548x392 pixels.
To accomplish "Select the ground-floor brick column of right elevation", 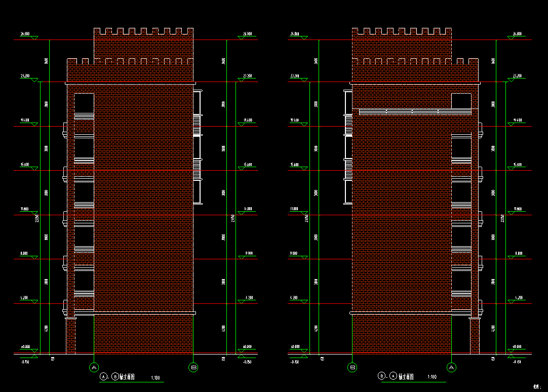I will point(475,334).
